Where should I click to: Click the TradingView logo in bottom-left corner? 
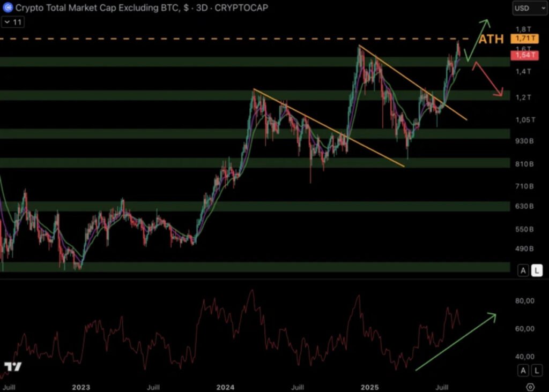pyautogui.click(x=12, y=367)
